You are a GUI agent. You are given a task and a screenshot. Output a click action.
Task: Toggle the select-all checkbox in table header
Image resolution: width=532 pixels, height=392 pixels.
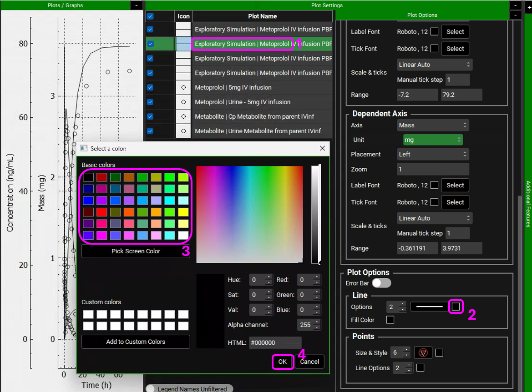tap(150, 16)
